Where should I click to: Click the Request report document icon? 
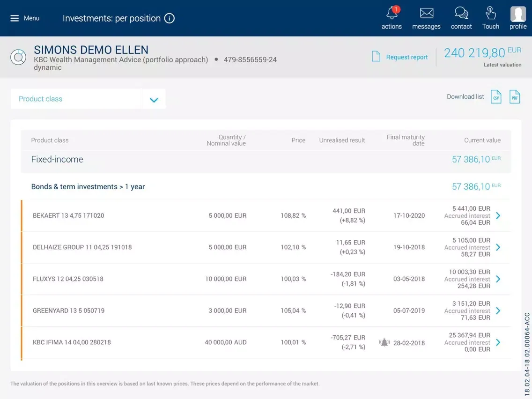click(x=376, y=56)
